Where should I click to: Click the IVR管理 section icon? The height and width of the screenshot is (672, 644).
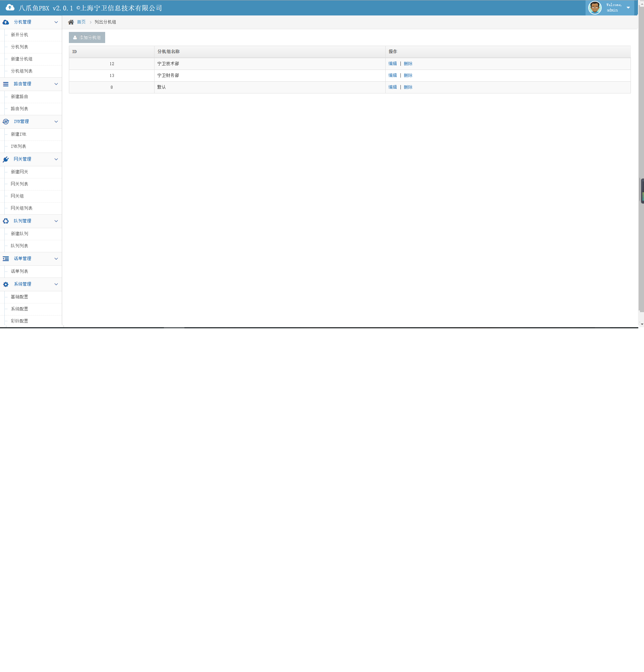click(6, 122)
